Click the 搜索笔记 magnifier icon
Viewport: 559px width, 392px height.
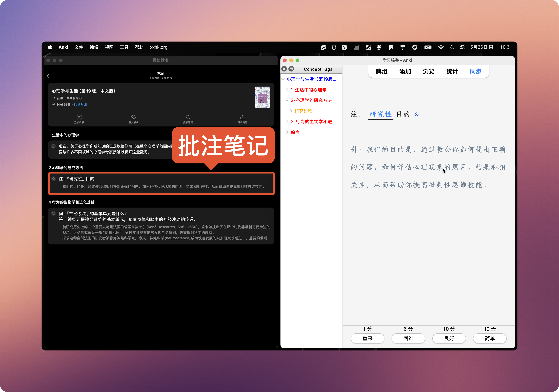point(188,117)
